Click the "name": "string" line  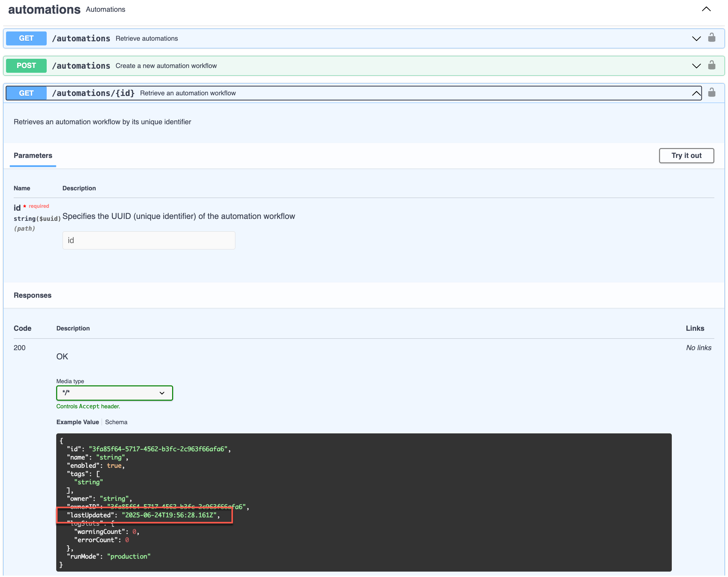pos(98,457)
